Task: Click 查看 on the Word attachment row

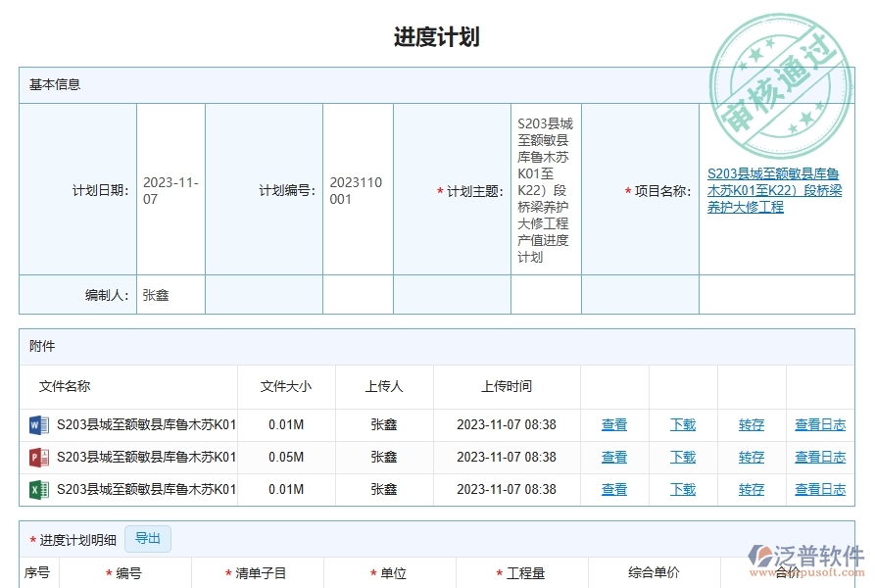Action: (613, 424)
